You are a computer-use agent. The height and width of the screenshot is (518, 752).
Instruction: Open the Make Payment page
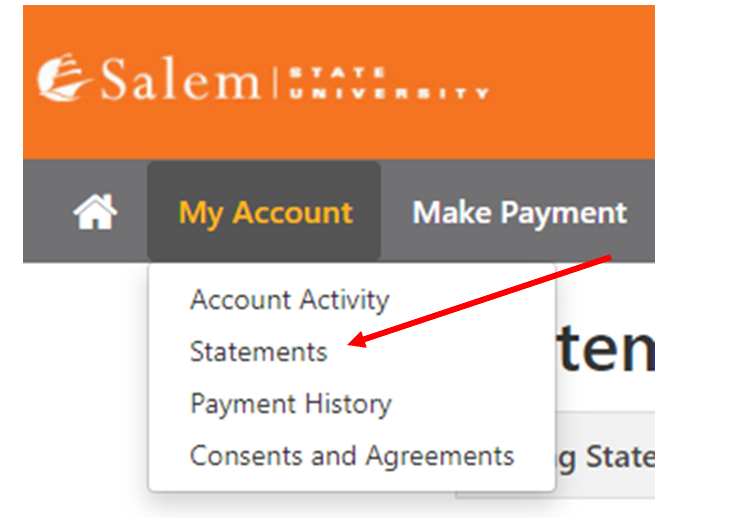click(x=519, y=212)
